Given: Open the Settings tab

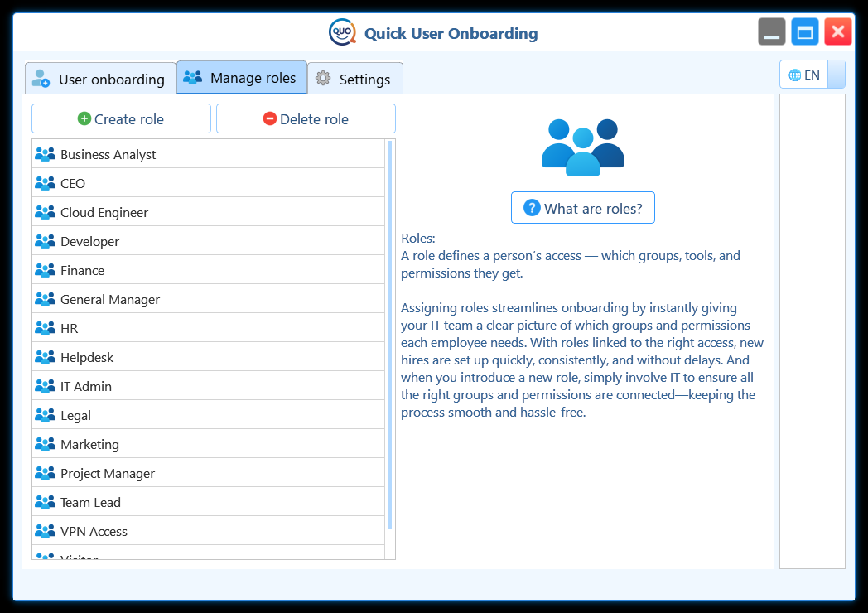Looking at the screenshot, I should click(354, 79).
